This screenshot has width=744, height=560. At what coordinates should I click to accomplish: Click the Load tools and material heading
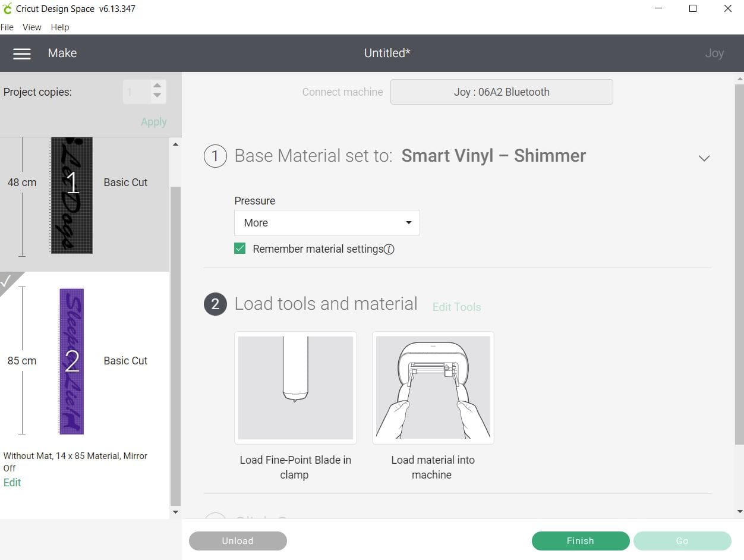tap(326, 304)
